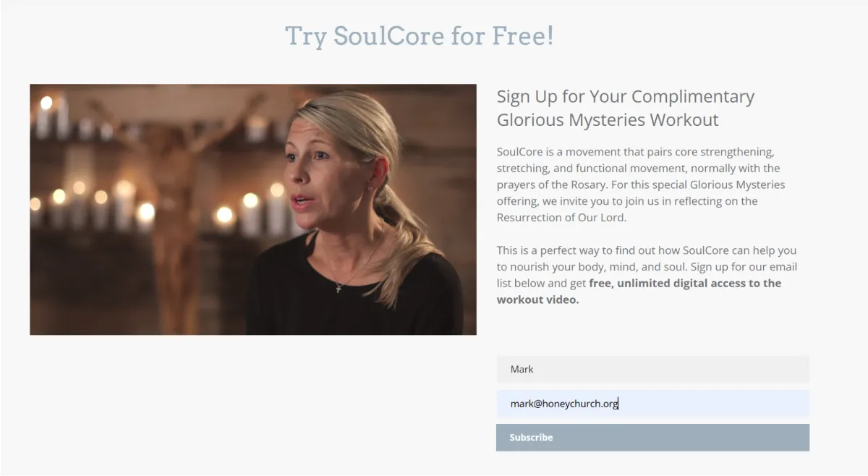Click the words 'workout video.' in bold
Image resolution: width=868 pixels, height=476 pixels.
tap(538, 299)
